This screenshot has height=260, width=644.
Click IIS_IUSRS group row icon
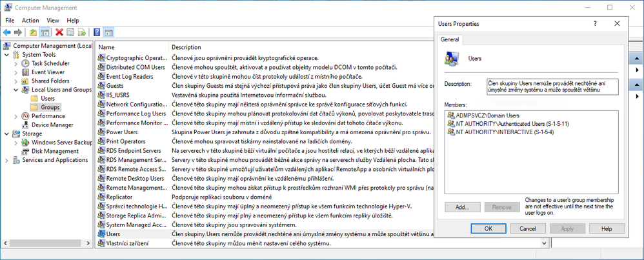(x=101, y=95)
